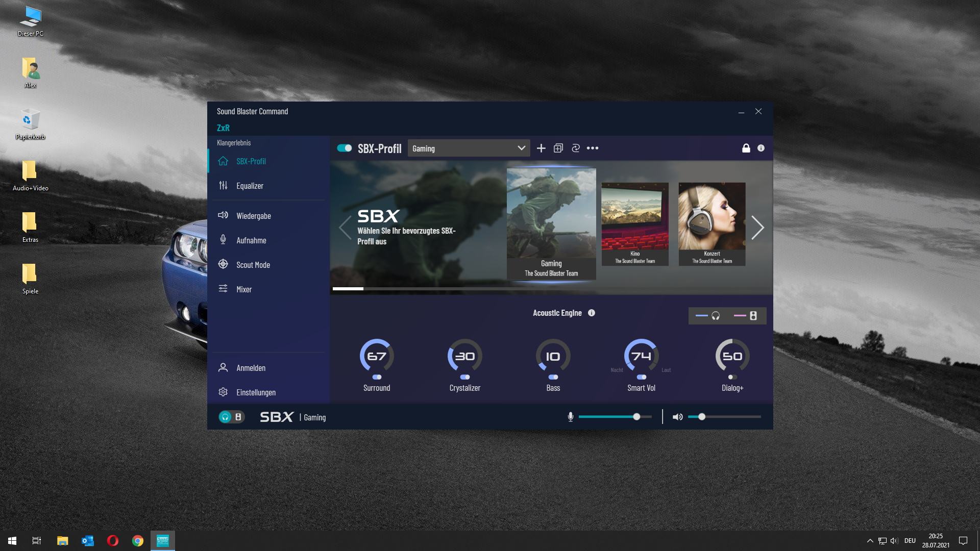980x551 pixels.
Task: Open File Explorer from taskbar
Action: [x=62, y=541]
